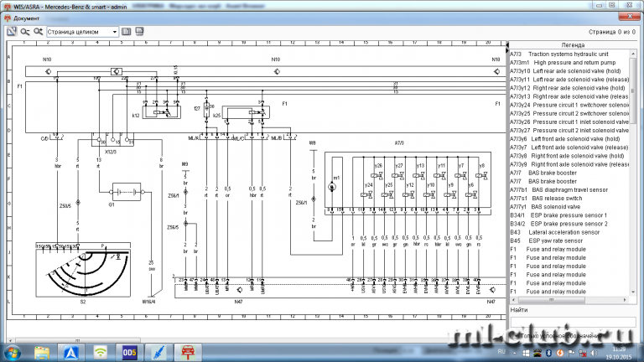Select 'A7/7y1 BAS solenoid valve' row
The width and height of the screenshot is (644, 362).
tap(569, 207)
